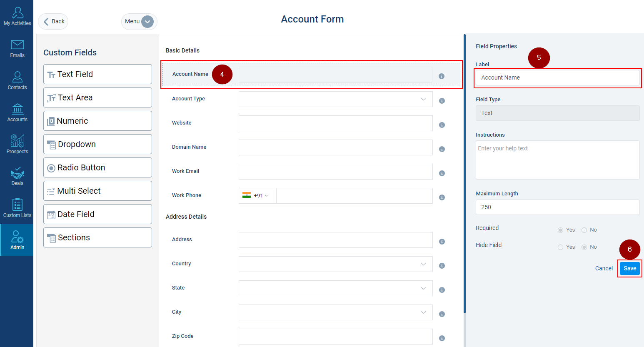This screenshot has width=644, height=347.
Task: Click the Basic Details section heading
Action: (182, 50)
